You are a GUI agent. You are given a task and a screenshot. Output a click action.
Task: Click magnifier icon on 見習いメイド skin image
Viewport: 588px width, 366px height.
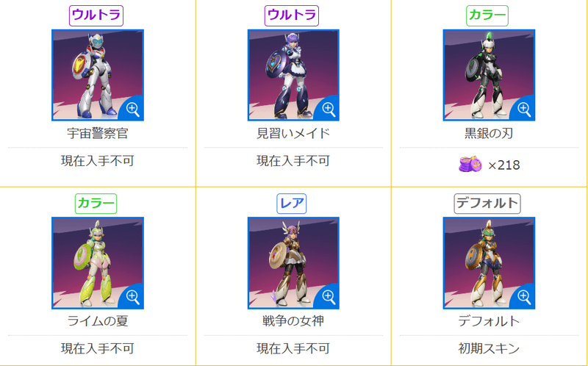click(329, 110)
